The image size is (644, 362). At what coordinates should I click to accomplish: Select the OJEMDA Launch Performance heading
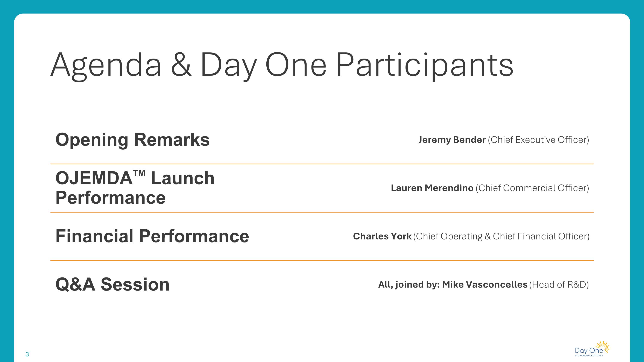click(135, 188)
